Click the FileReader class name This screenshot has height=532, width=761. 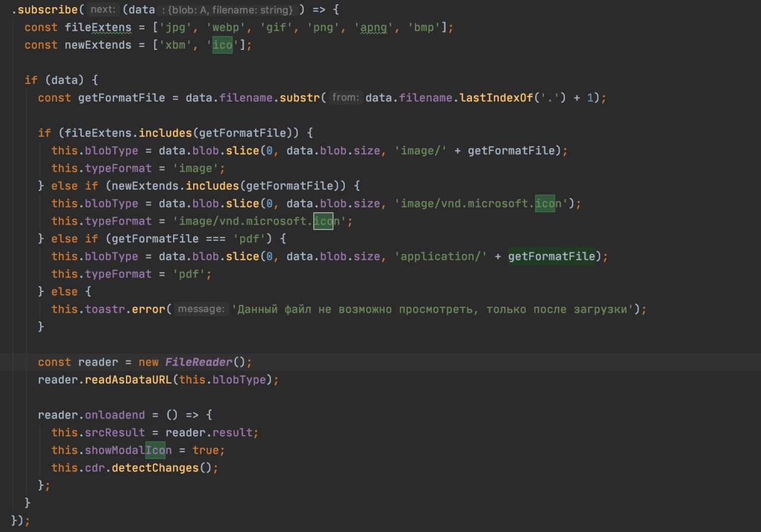[199, 362]
